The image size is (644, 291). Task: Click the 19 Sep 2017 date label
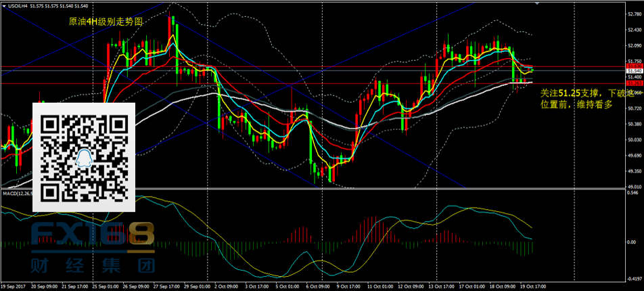(x=14, y=287)
